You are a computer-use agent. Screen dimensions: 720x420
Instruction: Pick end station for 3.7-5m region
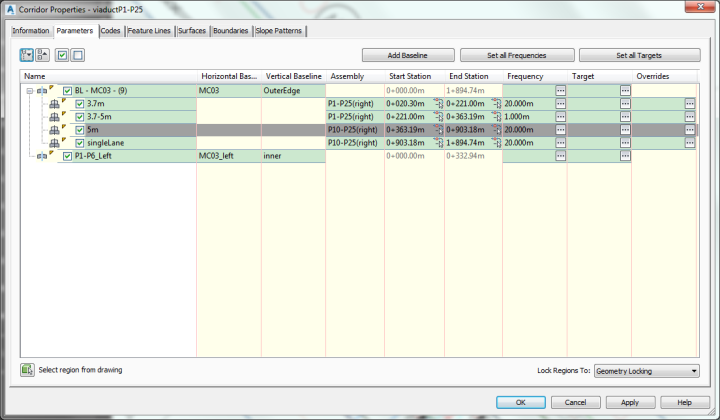point(497,117)
